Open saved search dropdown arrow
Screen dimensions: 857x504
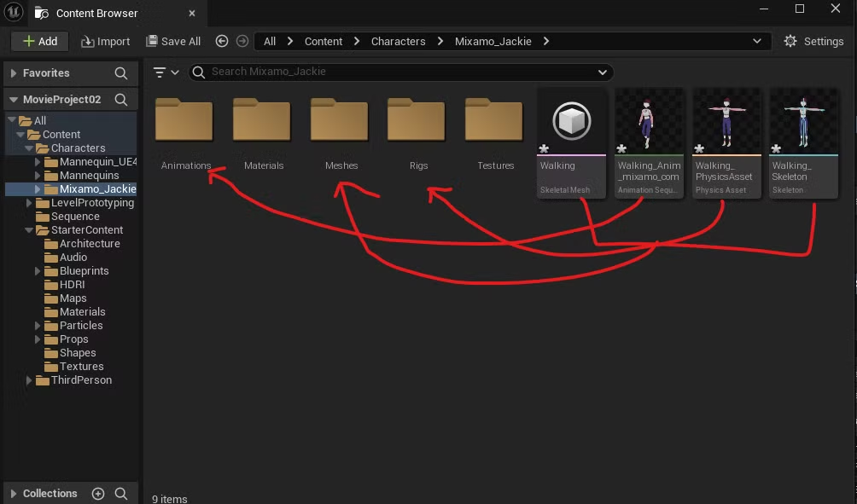coord(603,72)
